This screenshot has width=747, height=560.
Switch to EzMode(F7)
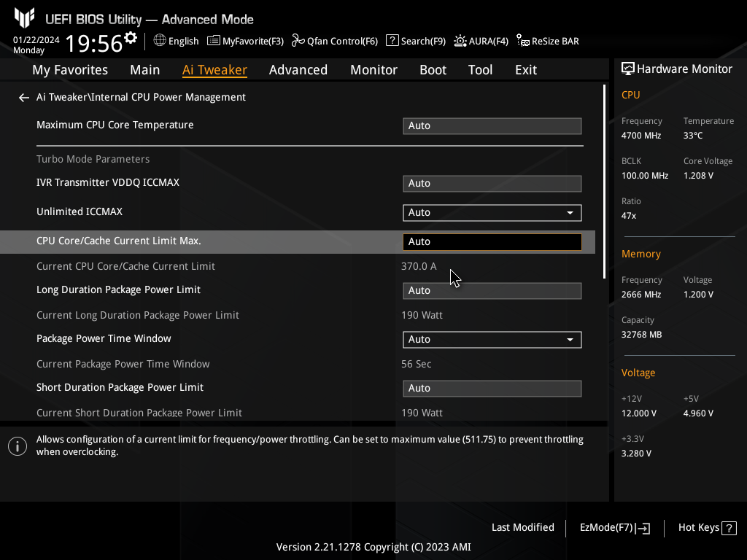click(614, 528)
